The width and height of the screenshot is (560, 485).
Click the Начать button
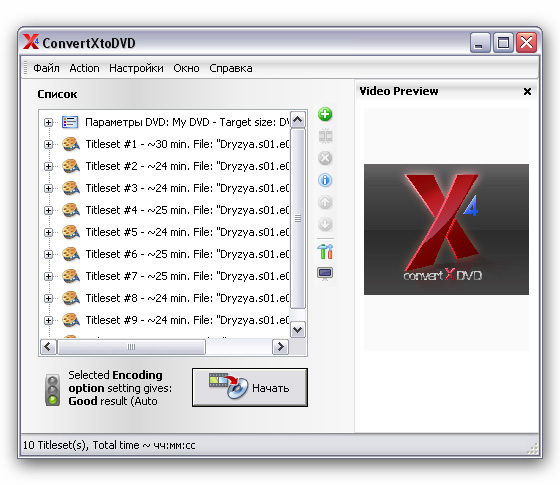[250, 388]
